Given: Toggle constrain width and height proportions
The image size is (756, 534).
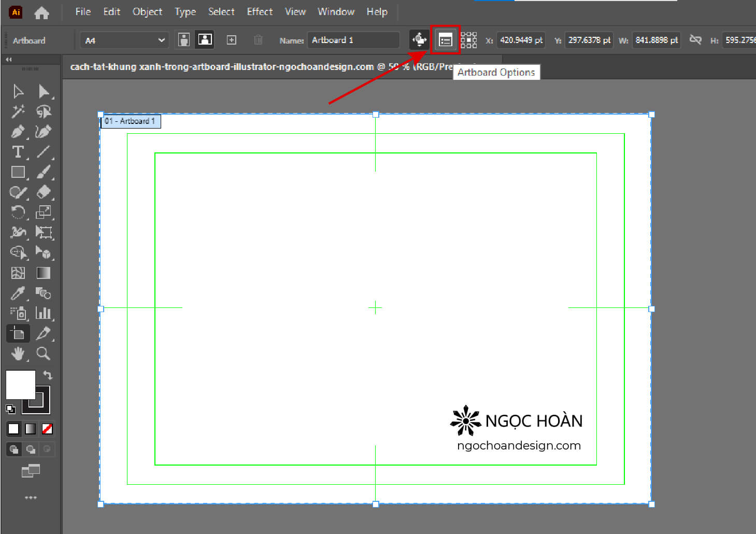Looking at the screenshot, I should [695, 40].
